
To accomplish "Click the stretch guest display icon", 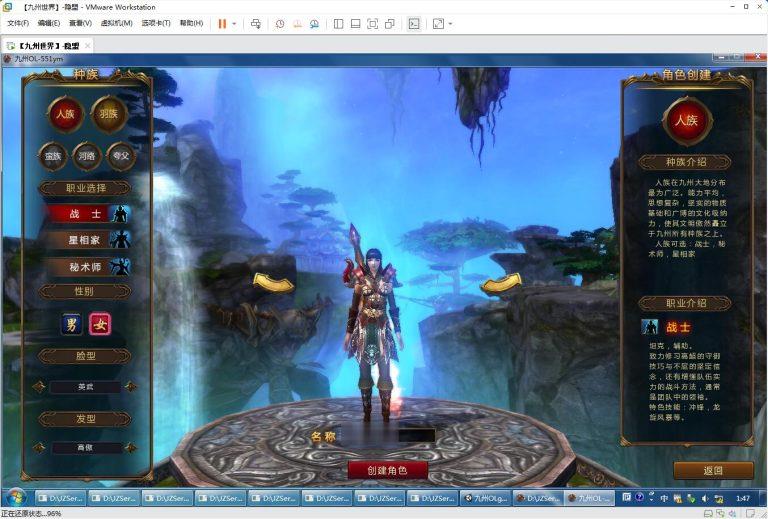I will 438,24.
